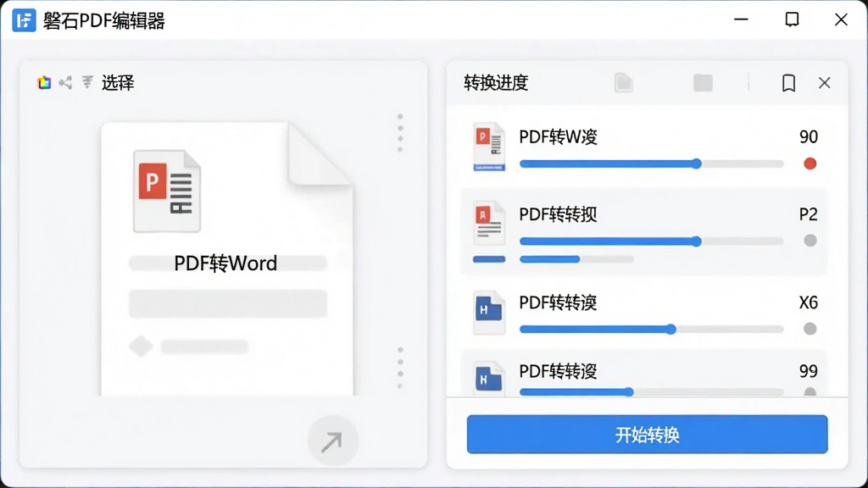The height and width of the screenshot is (488, 868).
Task: Toggle the grey status dot of the P2 row
Action: coord(810,241)
